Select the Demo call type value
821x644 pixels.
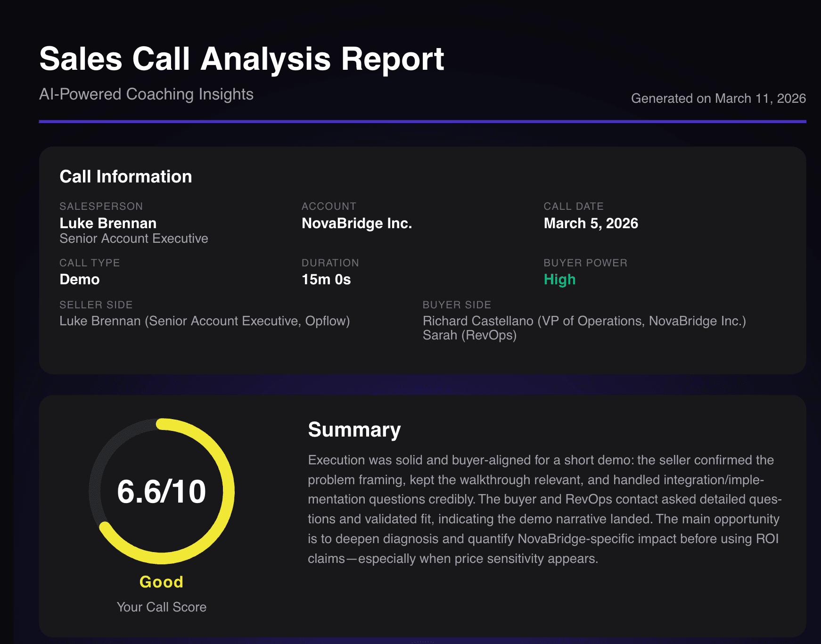[79, 279]
